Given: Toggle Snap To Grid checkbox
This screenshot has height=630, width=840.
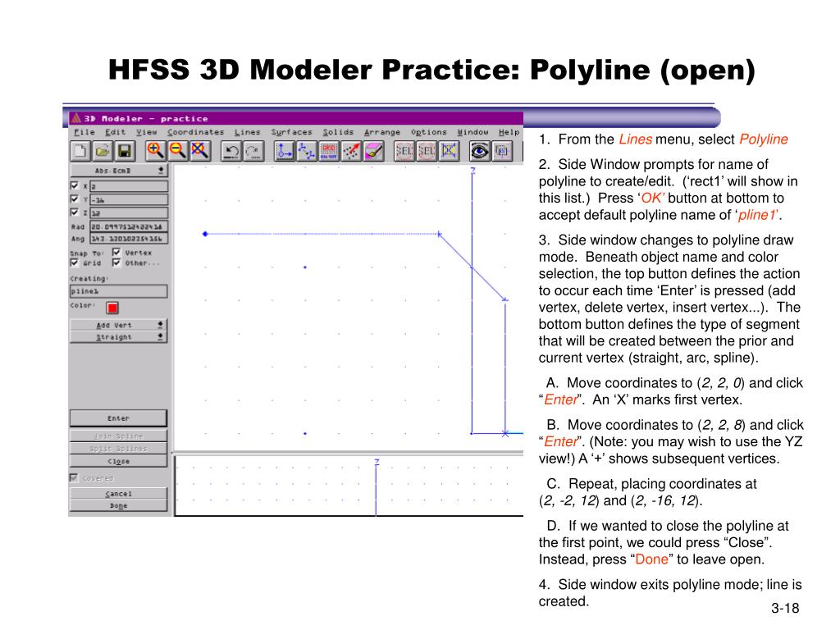Looking at the screenshot, I should coord(75,262).
